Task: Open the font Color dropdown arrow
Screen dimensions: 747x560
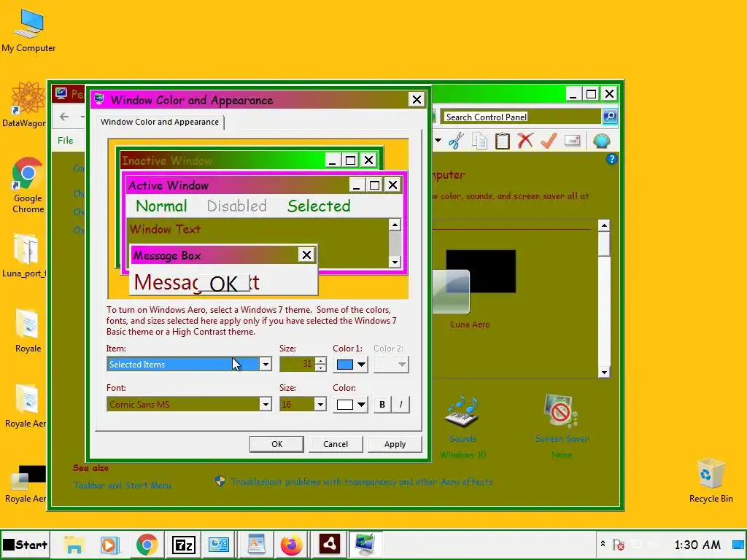Action: pos(362,405)
